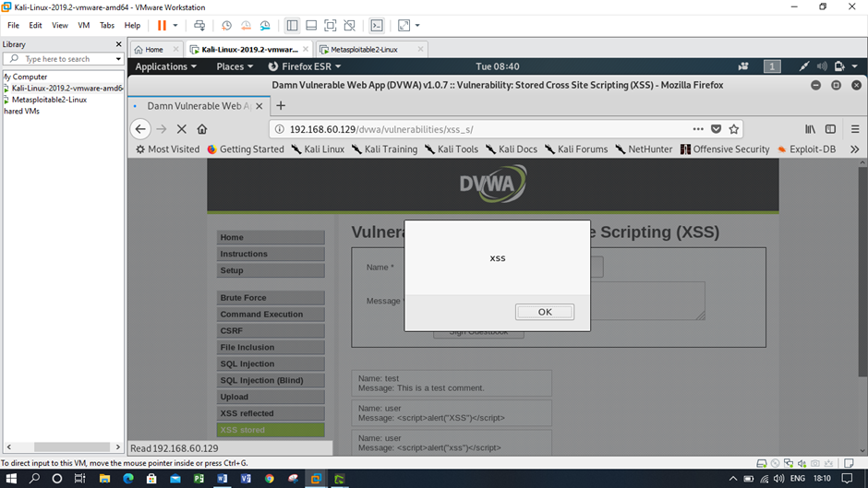Open the VMware Edit menu
This screenshot has width=868, height=488.
[x=35, y=26]
